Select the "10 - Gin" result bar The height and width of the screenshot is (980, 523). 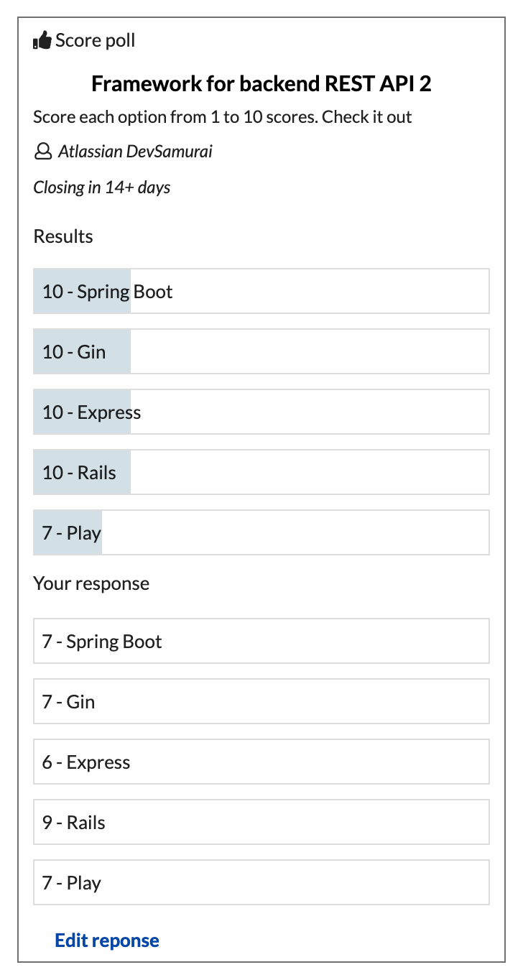tap(261, 352)
